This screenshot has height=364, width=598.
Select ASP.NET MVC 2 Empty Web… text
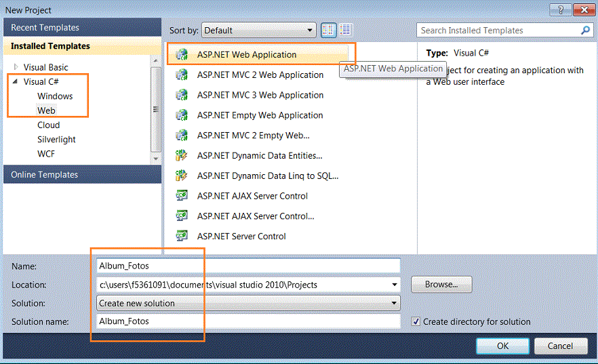click(x=254, y=136)
